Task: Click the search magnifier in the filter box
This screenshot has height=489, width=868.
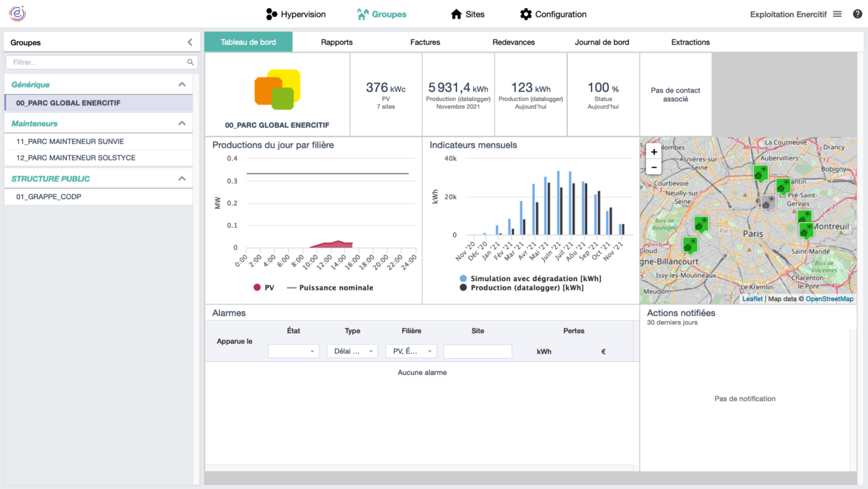Action: pyautogui.click(x=190, y=63)
